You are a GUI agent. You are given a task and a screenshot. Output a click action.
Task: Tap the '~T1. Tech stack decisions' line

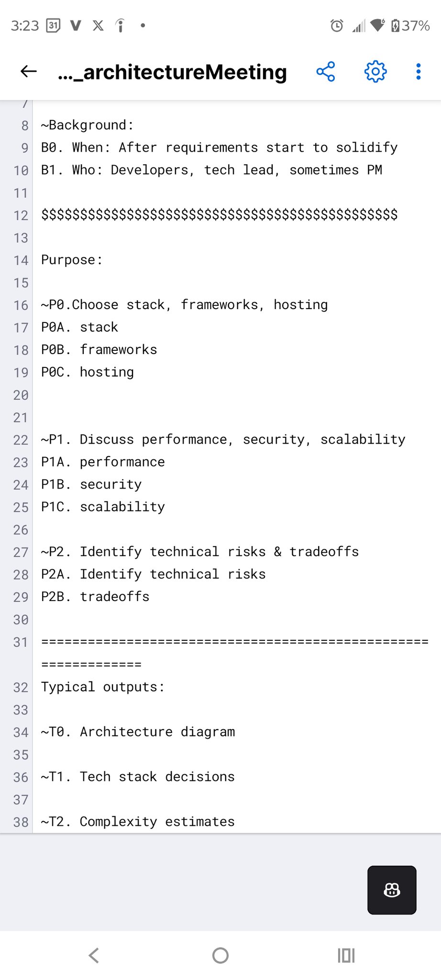[x=138, y=777]
